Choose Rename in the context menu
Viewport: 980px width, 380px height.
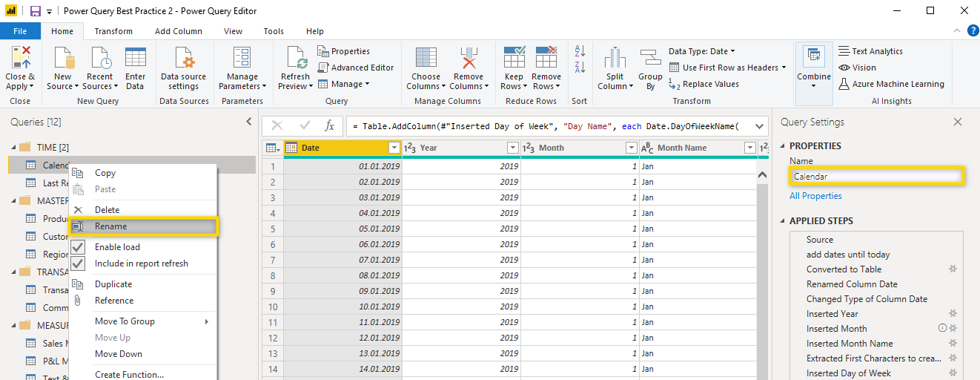pos(144,226)
